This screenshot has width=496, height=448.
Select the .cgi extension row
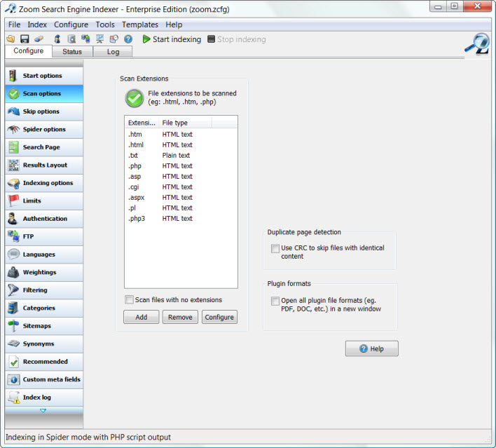[x=181, y=186]
